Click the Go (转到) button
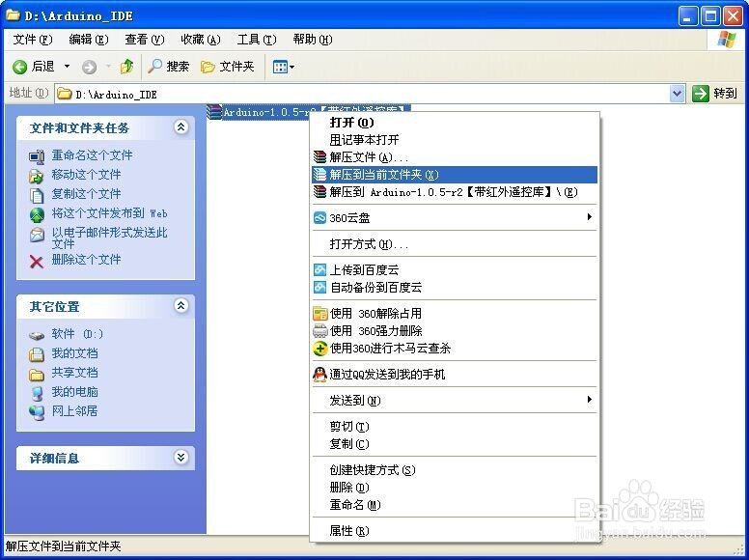This screenshot has height=560, width=749. pyautogui.click(x=714, y=94)
